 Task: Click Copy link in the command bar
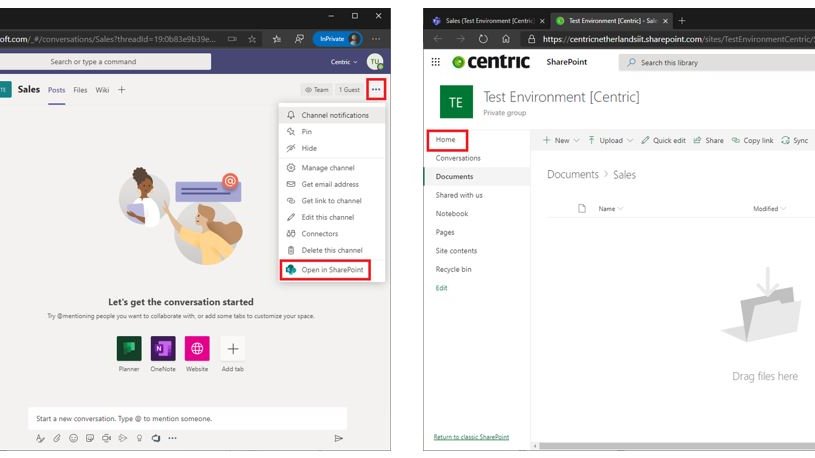[x=753, y=140]
